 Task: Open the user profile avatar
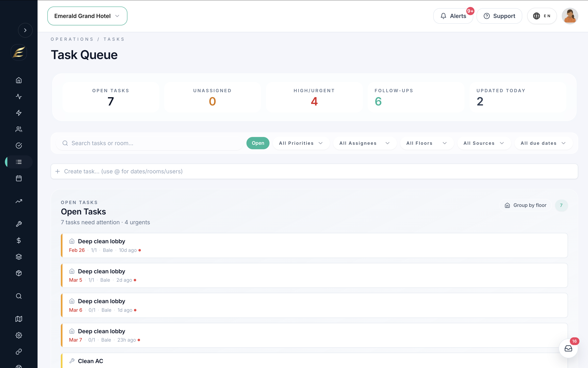[570, 16]
